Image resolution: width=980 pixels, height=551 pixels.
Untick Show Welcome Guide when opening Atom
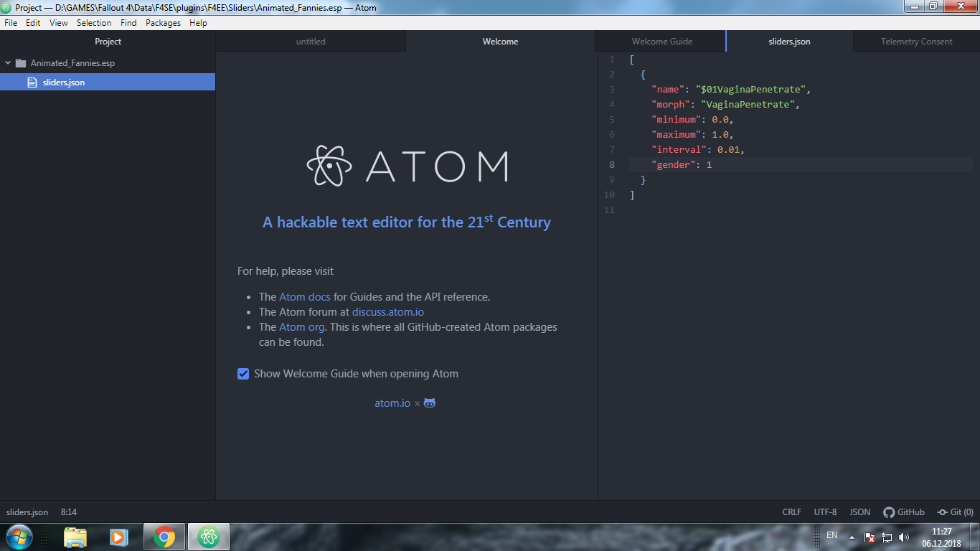pos(243,374)
